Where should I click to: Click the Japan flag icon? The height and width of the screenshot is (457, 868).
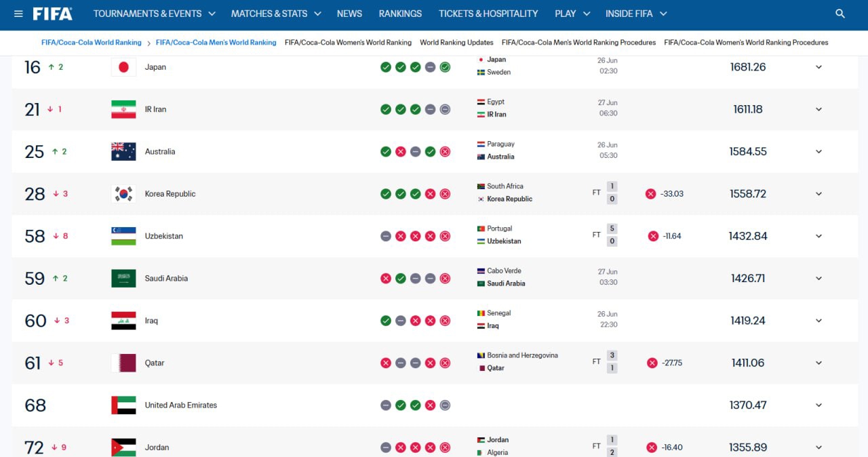click(123, 67)
